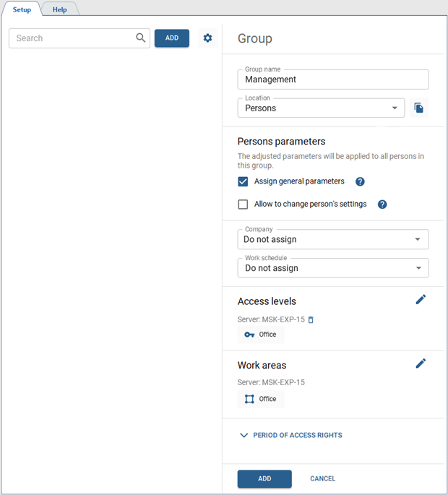Show help for Allow to change settings
Viewport: 448px width, 495px height.
coord(382,205)
